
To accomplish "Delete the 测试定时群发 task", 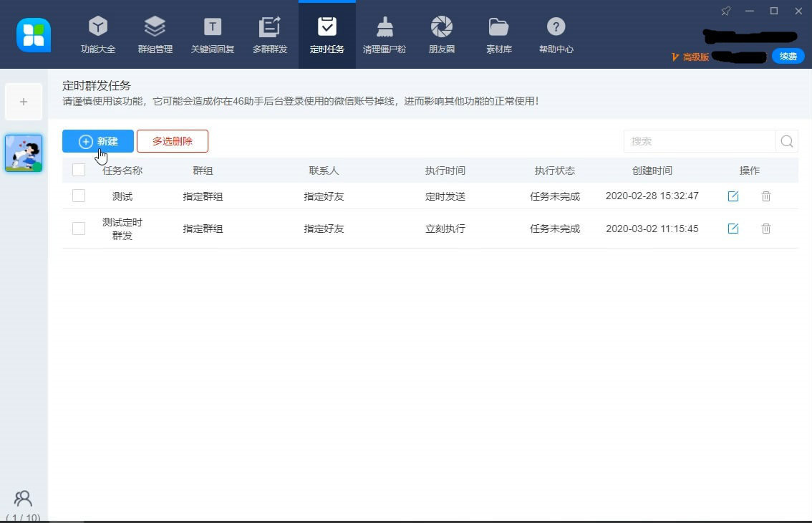I will [765, 229].
